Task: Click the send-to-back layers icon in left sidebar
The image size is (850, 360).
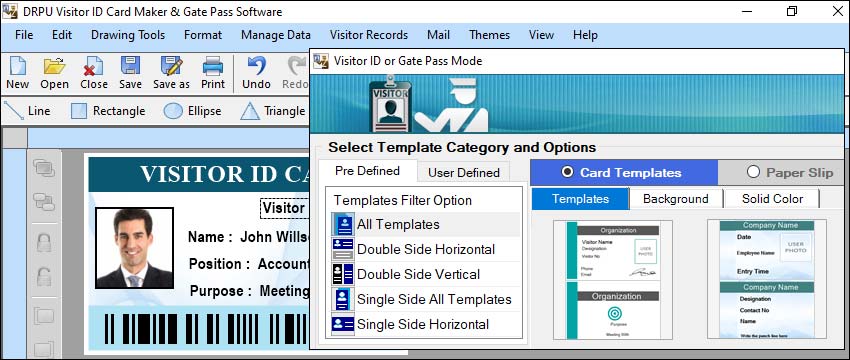Action: point(44,202)
